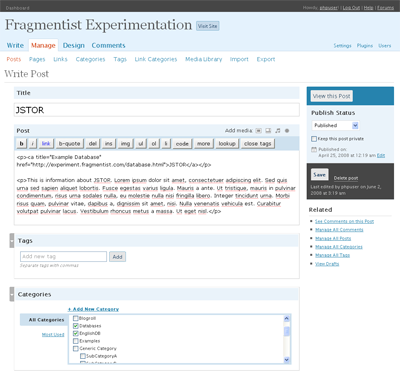Click the calendar icon beside Published on

(x=314, y=149)
